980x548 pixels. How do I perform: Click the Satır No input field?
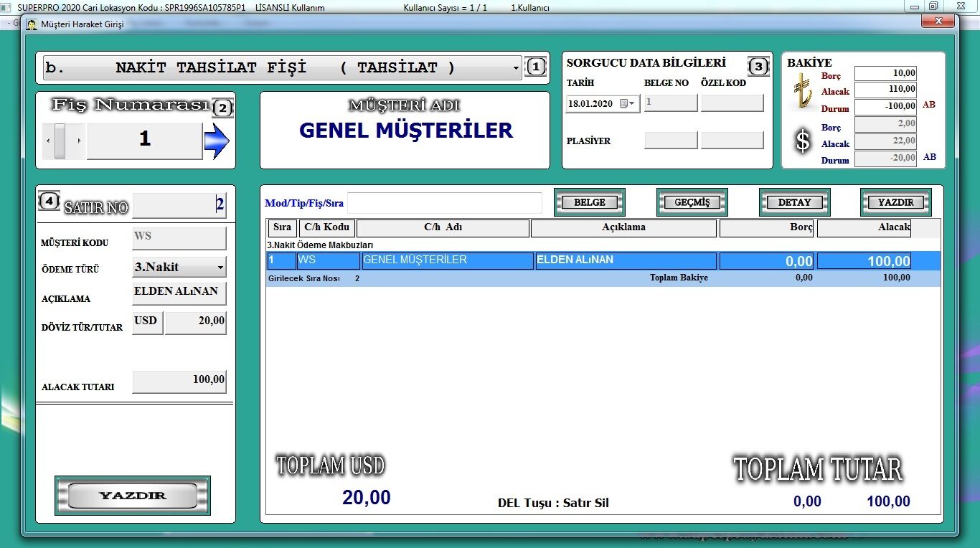179,205
